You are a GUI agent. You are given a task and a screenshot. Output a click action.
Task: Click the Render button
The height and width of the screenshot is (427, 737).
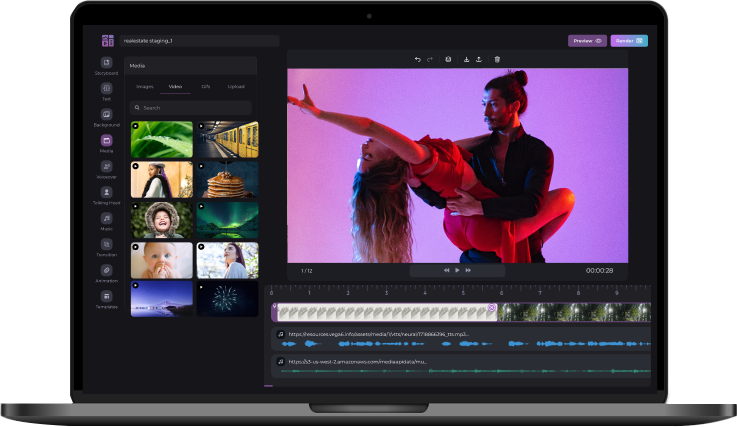(629, 41)
